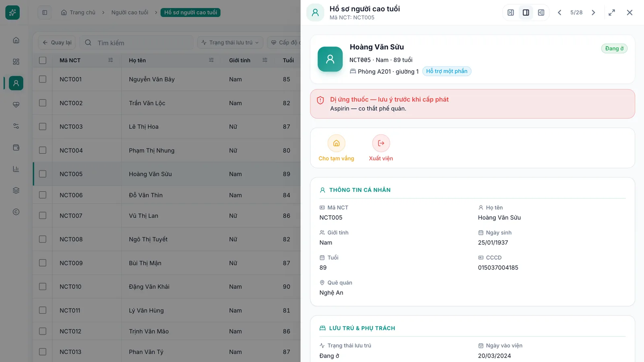Switch to the center split panel layout
This screenshot has width=644, height=362.
tap(526, 12)
